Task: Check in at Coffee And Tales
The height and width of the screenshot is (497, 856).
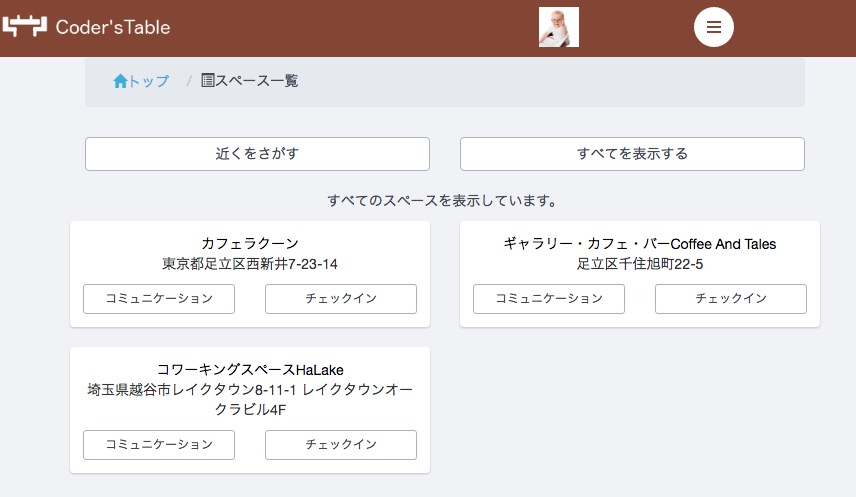Action: [x=730, y=298]
